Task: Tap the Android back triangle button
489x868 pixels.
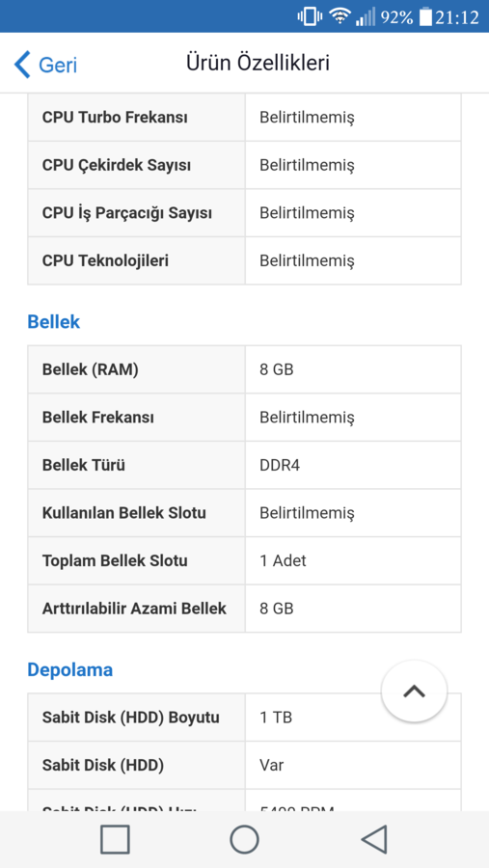Action: (374, 839)
